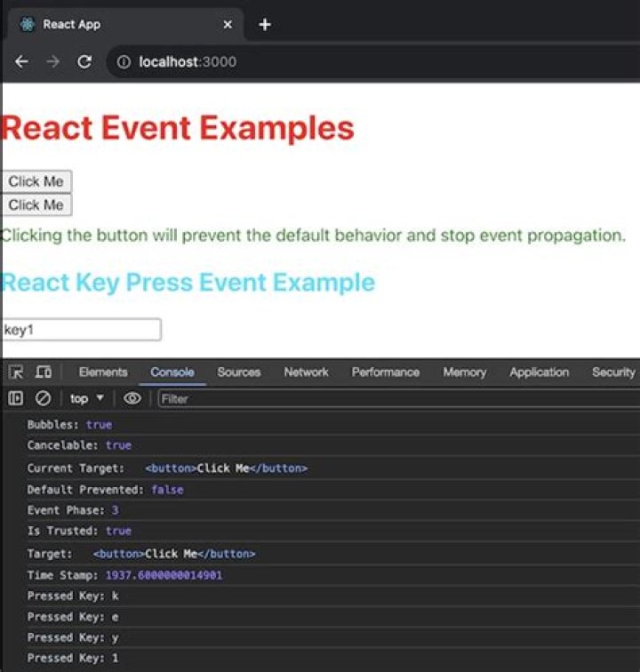
Task: Clear the console with the clear icon
Action: coord(43,398)
